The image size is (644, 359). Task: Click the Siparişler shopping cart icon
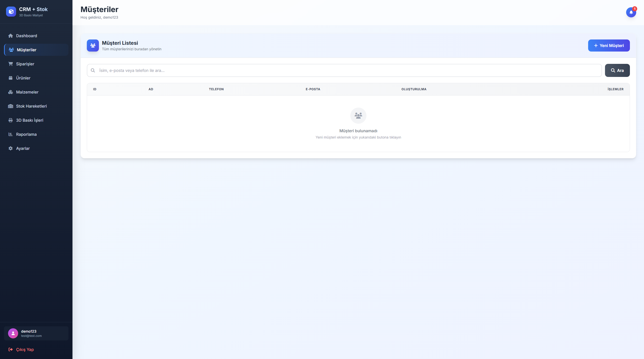click(11, 64)
